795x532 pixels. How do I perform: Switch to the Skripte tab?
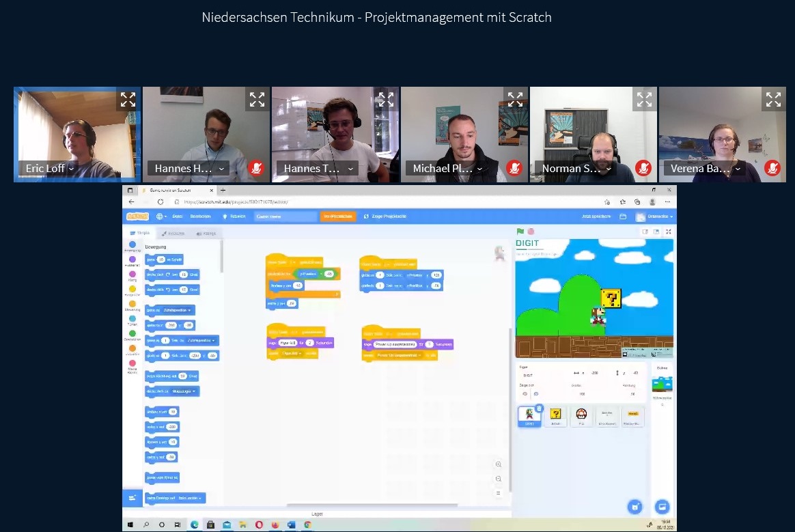[140, 234]
